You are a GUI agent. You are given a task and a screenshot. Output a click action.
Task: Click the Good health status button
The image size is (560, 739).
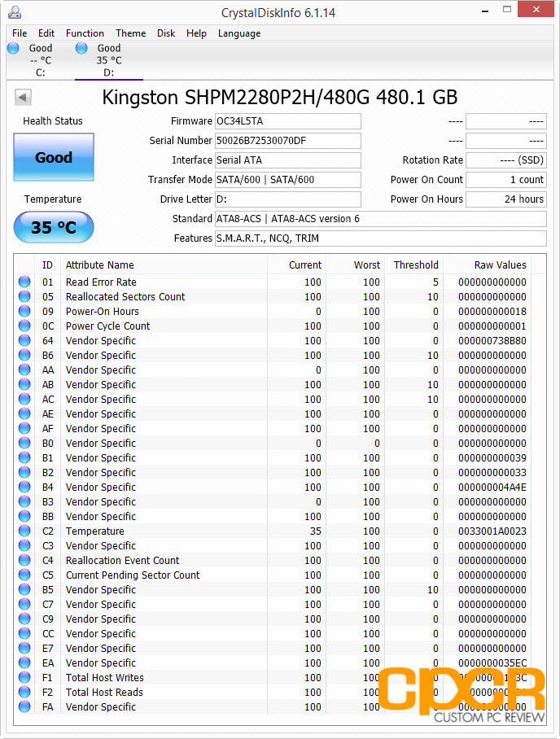(54, 157)
